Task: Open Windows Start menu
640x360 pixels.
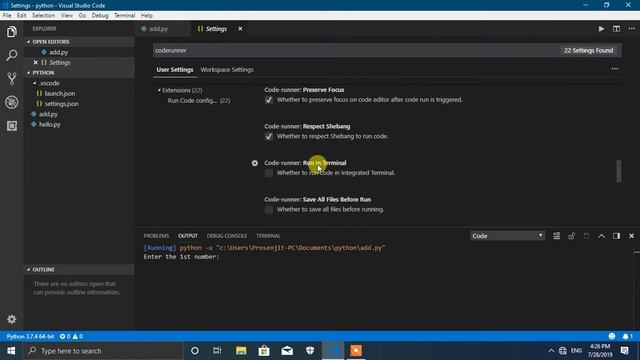Action: click(x=11, y=351)
